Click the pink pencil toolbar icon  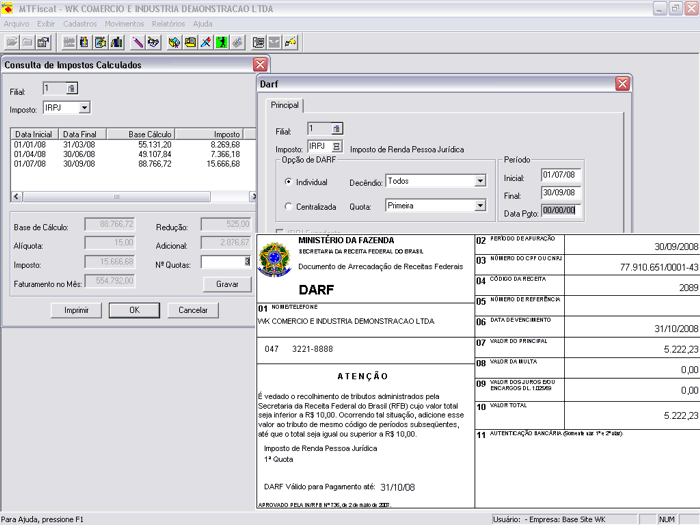point(137,43)
